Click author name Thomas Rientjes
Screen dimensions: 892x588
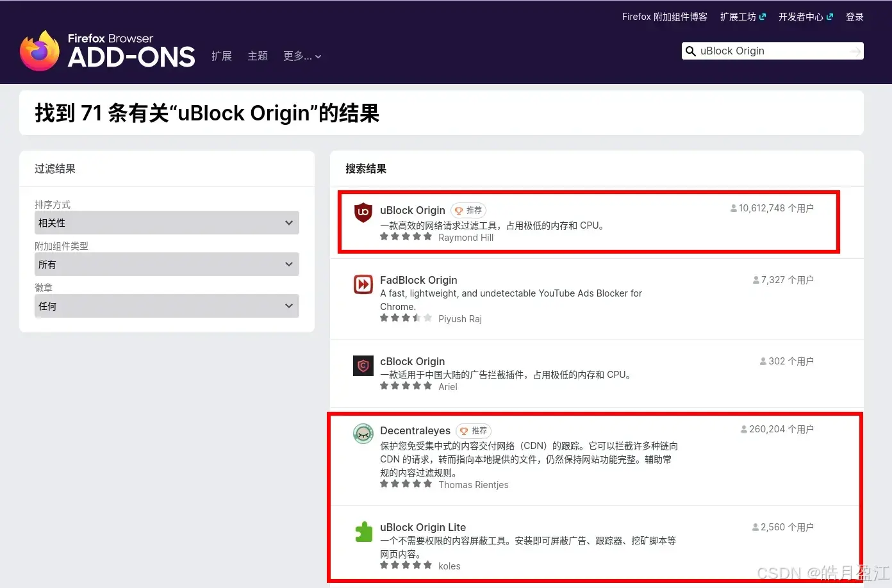click(474, 485)
